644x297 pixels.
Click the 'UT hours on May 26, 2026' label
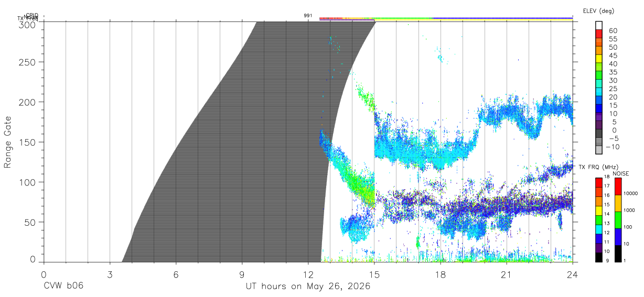pos(308,287)
